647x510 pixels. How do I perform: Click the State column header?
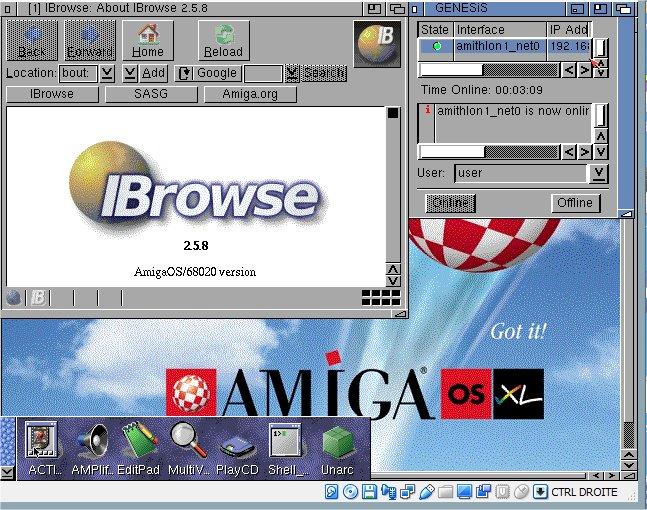[435, 30]
